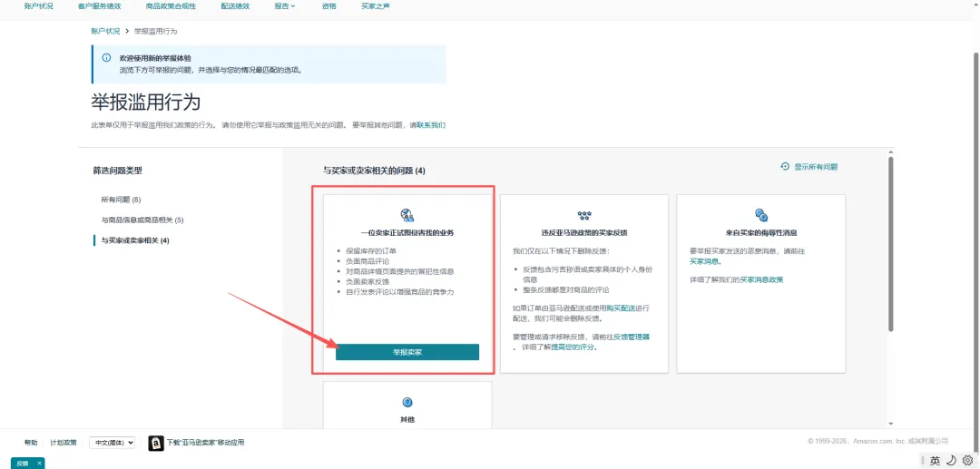Click 账户状况 breadcrumb link
Screen dimensions: 980x469
(x=105, y=31)
